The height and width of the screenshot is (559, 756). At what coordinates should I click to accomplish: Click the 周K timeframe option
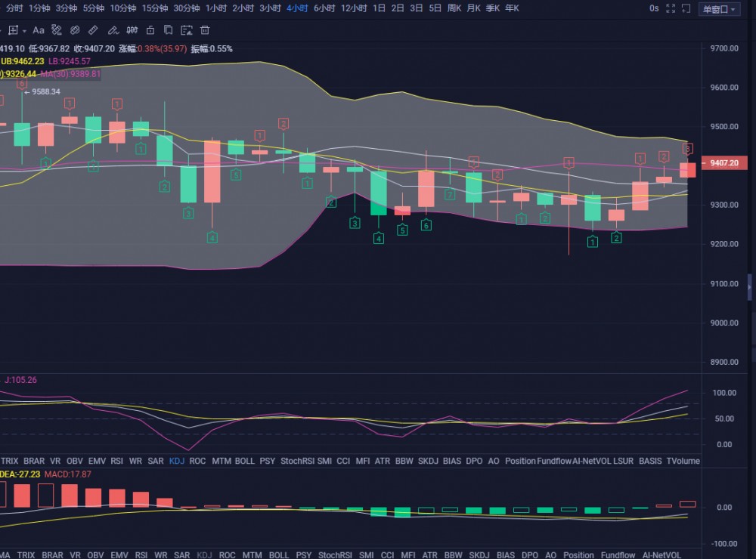point(454,8)
